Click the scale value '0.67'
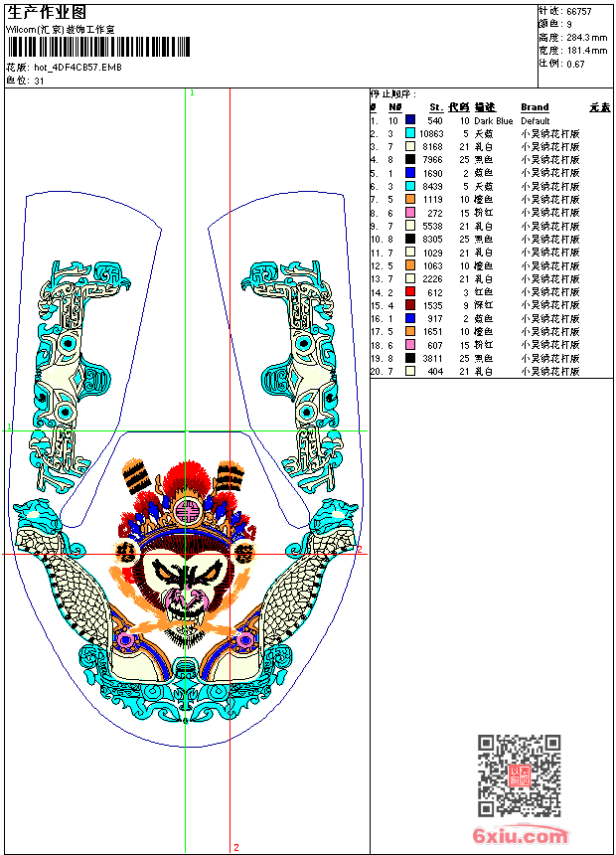The image size is (616, 855). point(575,64)
